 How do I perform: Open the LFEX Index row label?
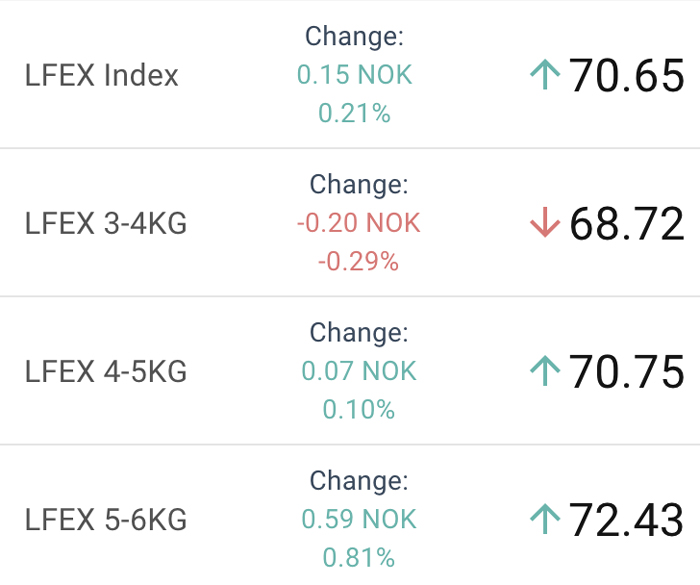[102, 75]
